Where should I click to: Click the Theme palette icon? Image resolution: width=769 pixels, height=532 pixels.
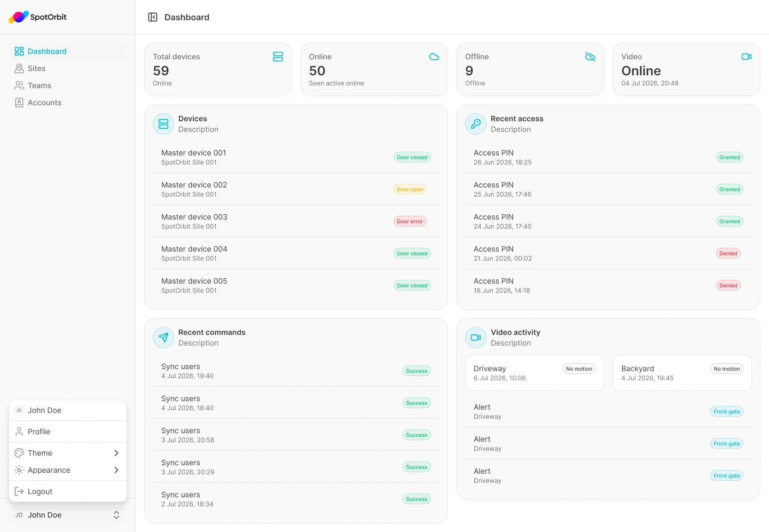(x=19, y=453)
